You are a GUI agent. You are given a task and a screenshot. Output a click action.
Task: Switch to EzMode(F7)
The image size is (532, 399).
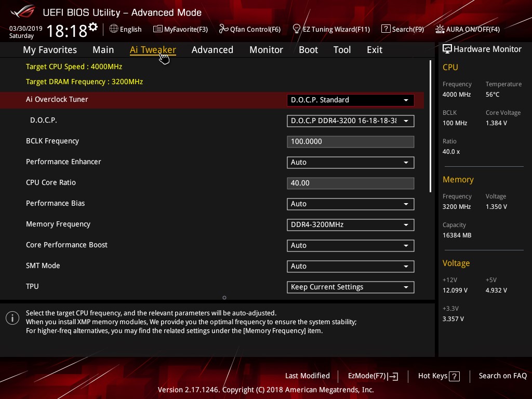coord(373,376)
